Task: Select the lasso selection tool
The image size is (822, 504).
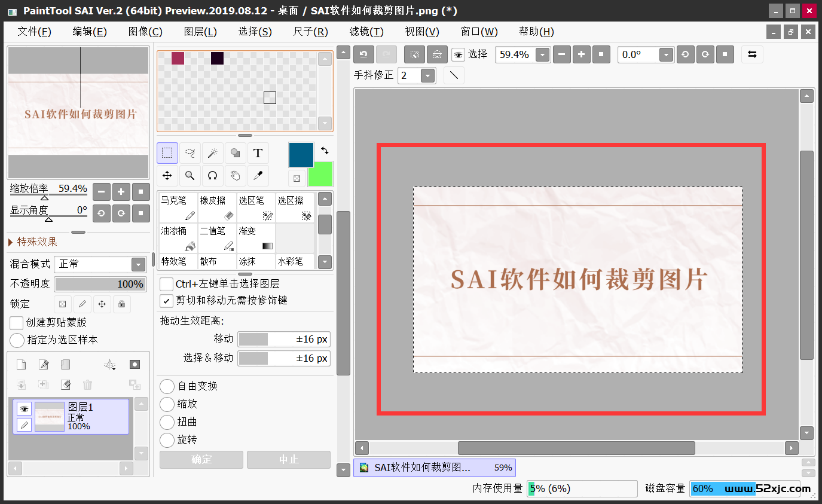Action: [x=190, y=153]
